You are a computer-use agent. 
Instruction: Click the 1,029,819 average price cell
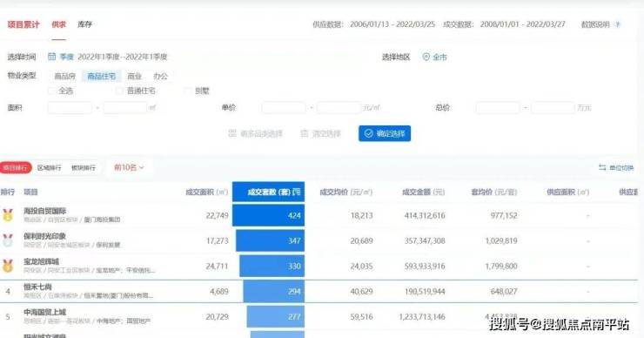(x=501, y=241)
